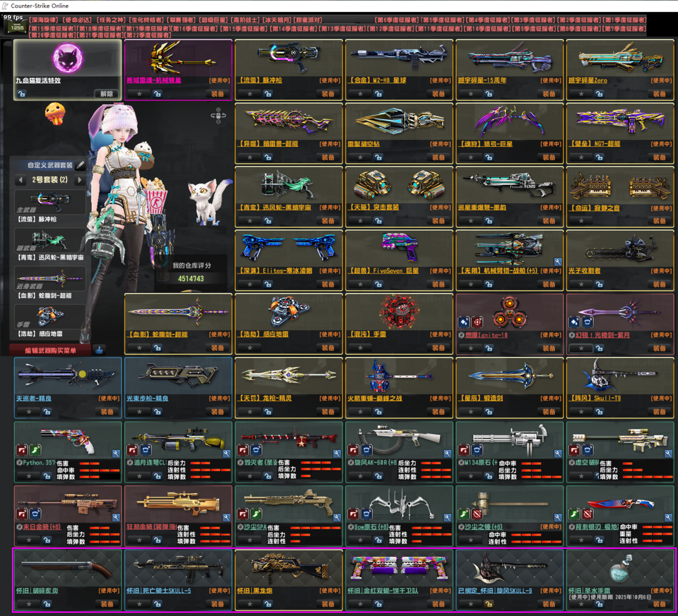Switch to next weapon set arrow
This screenshot has width=678, height=616.
(79, 179)
